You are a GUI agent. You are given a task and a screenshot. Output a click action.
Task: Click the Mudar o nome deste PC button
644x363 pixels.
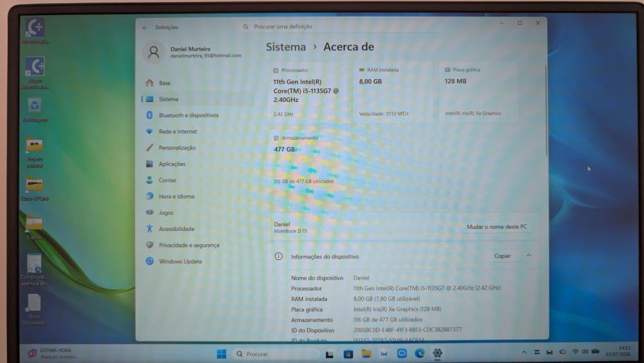tap(496, 226)
